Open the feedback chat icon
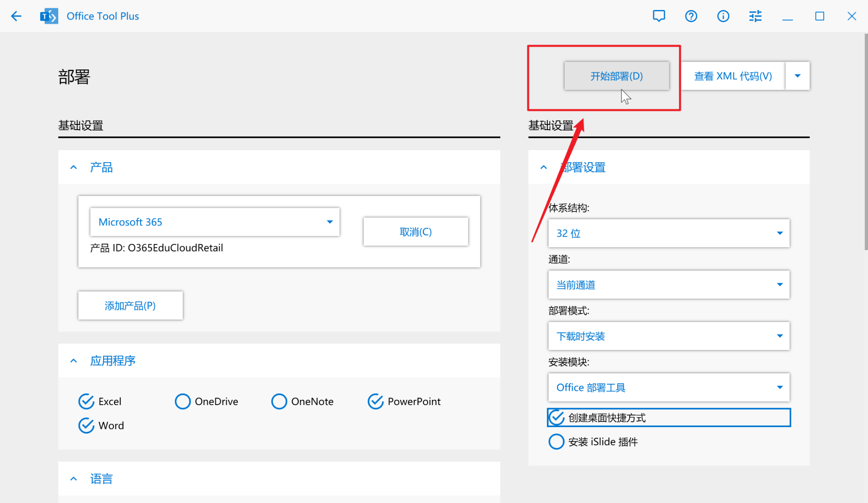The height and width of the screenshot is (503, 868). pos(659,16)
